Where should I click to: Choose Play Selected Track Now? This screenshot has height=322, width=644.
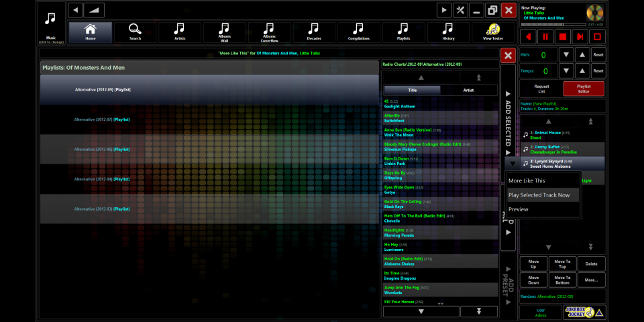539,195
